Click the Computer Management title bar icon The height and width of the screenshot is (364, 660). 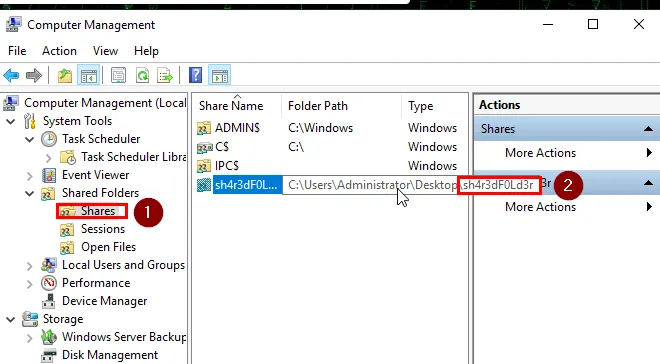point(13,24)
